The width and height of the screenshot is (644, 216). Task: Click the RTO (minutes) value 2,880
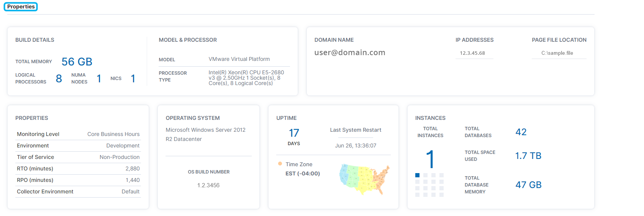133,169
